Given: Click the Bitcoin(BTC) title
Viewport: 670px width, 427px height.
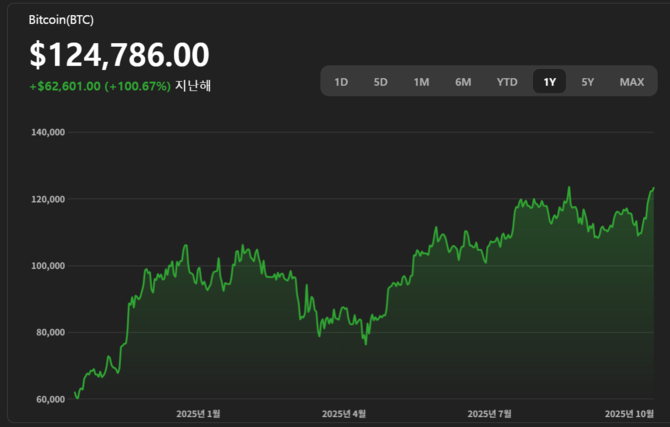Looking at the screenshot, I should tap(62, 20).
